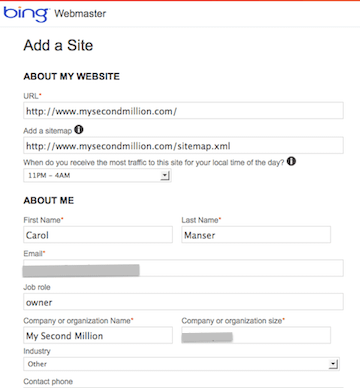Click the Industry dropdown arrow
This screenshot has width=360, height=388.
[333, 364]
